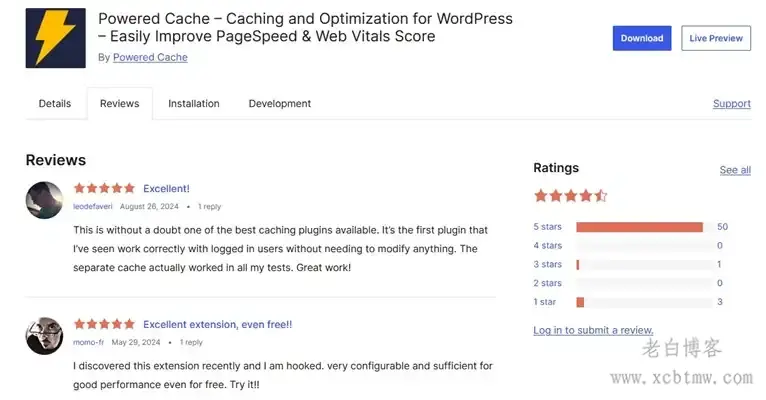The image size is (766, 400).
Task: Filter reviews by 5 stars
Action: (x=548, y=227)
